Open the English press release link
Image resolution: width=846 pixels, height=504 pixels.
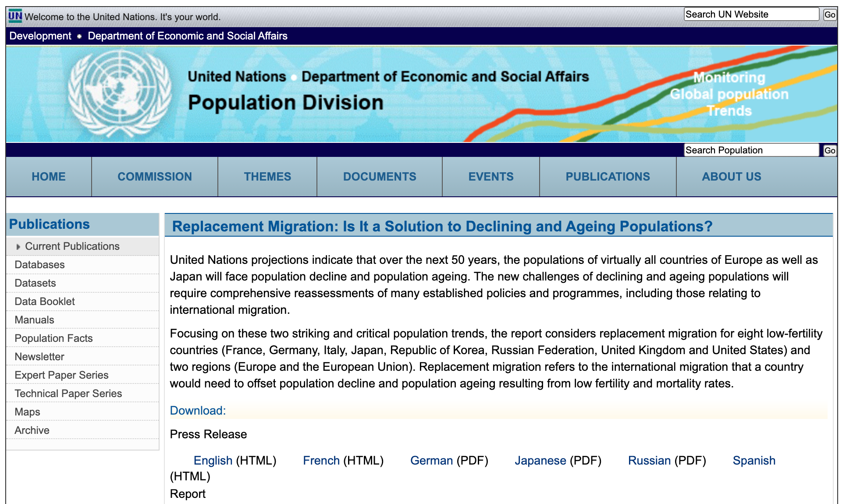coord(213,461)
